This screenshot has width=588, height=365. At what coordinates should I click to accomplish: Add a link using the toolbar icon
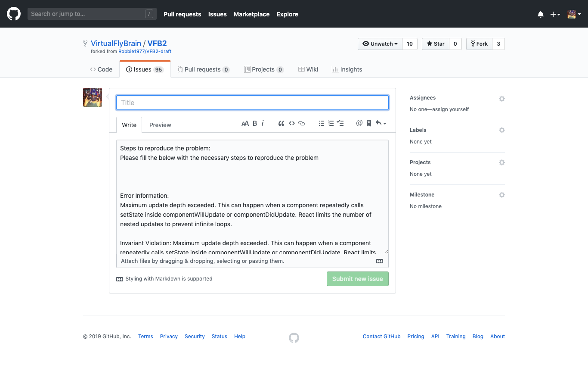302,123
